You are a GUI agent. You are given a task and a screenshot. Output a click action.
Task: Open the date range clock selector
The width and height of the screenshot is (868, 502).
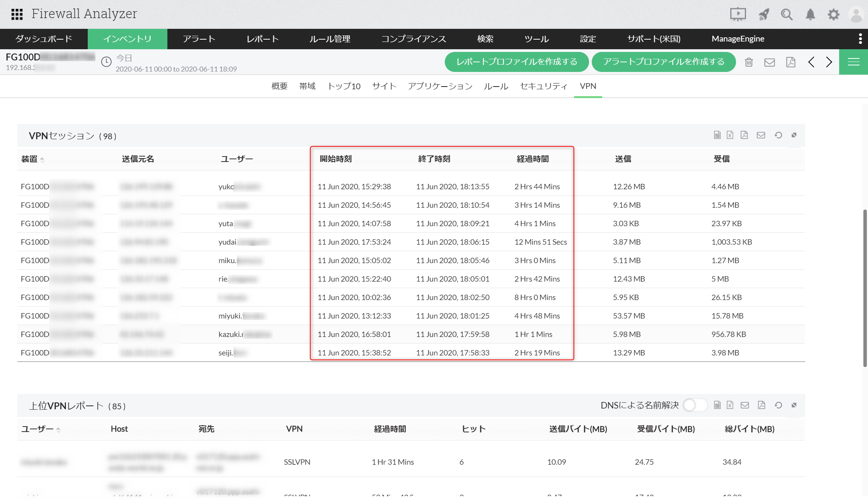106,62
